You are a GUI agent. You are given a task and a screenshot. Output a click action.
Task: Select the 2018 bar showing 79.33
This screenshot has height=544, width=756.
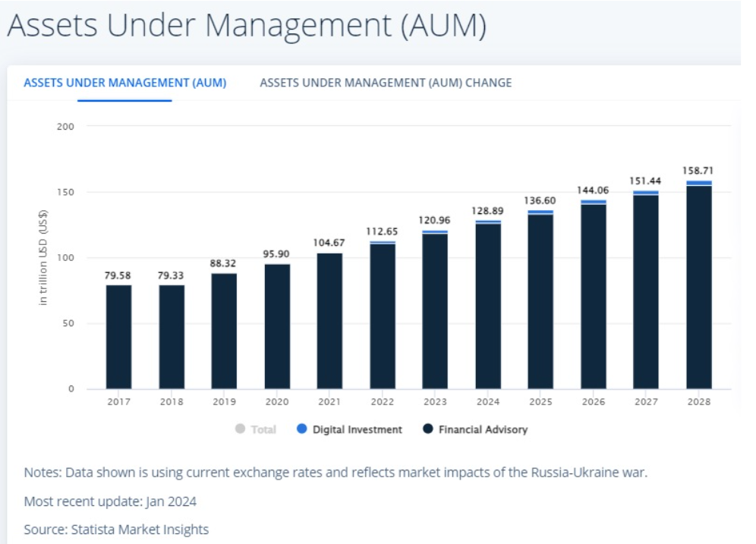click(x=172, y=337)
